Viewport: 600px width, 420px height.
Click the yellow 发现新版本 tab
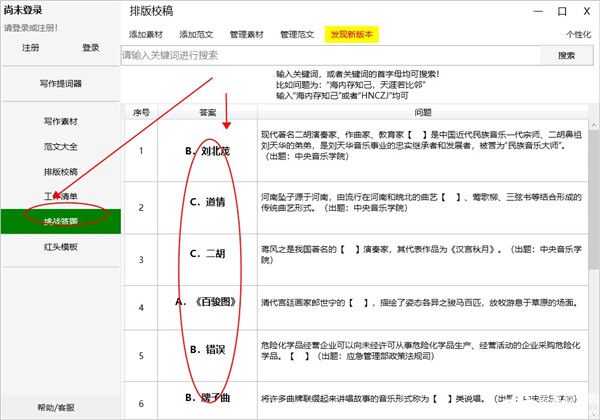(350, 34)
